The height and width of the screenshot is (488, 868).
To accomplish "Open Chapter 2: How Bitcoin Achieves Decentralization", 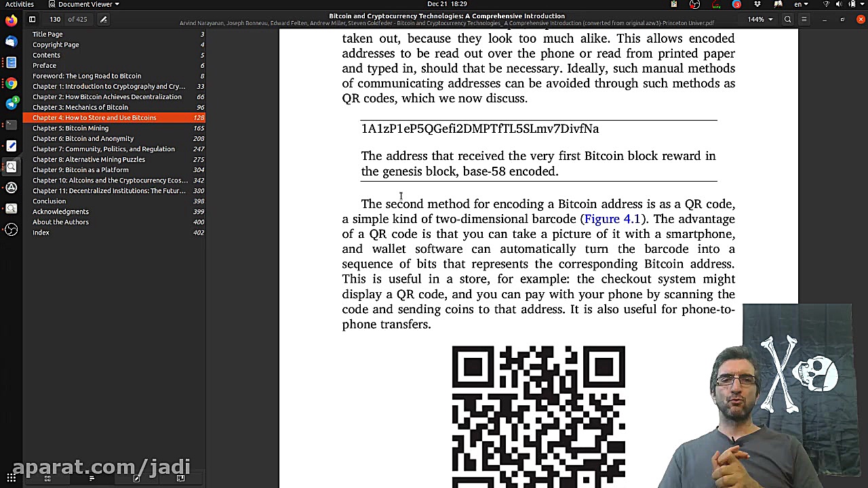I will point(114,97).
